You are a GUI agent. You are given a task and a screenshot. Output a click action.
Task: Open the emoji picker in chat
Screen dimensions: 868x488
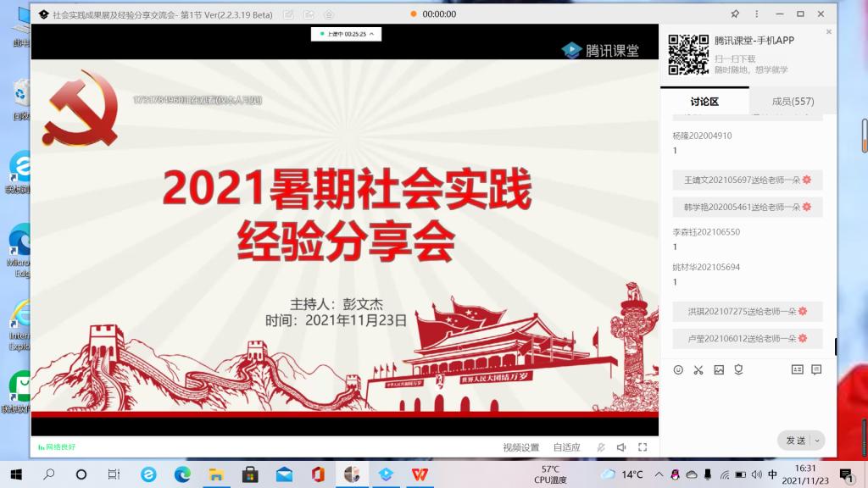[x=678, y=369]
